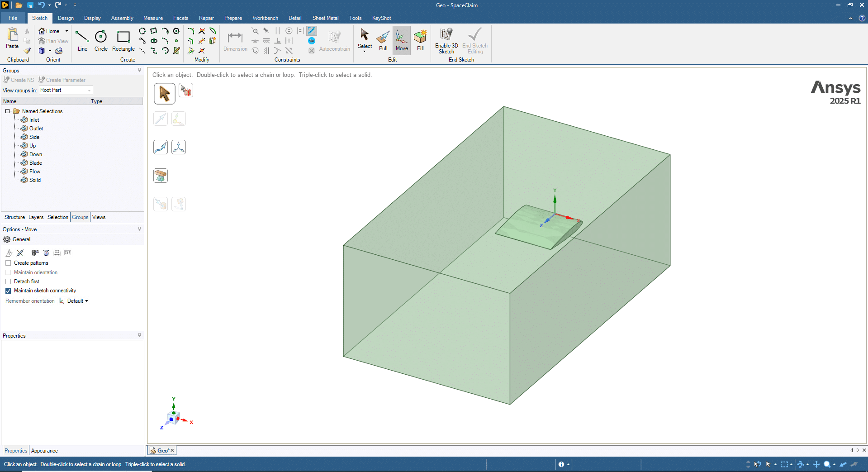Select the Blade named selection

[x=36, y=163]
